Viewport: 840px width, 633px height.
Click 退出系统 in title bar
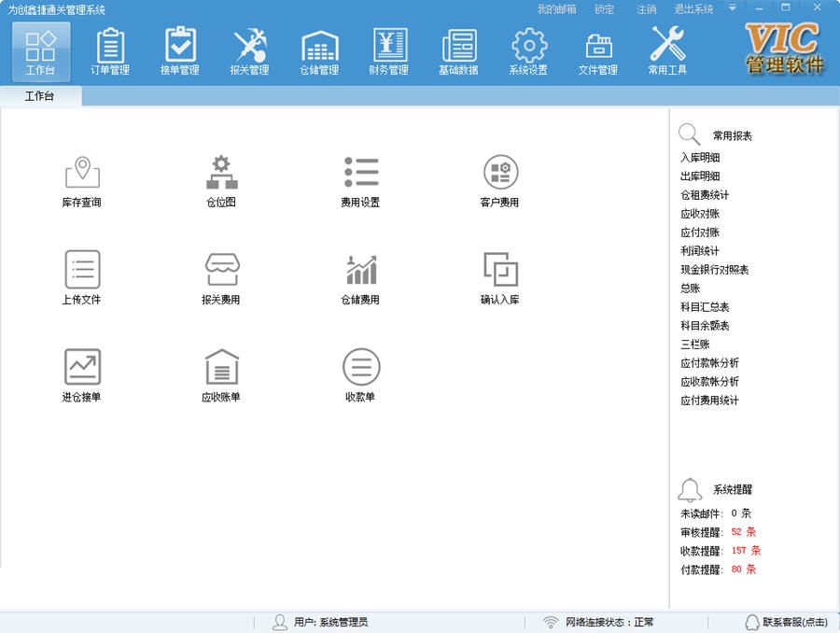pyautogui.click(x=693, y=9)
